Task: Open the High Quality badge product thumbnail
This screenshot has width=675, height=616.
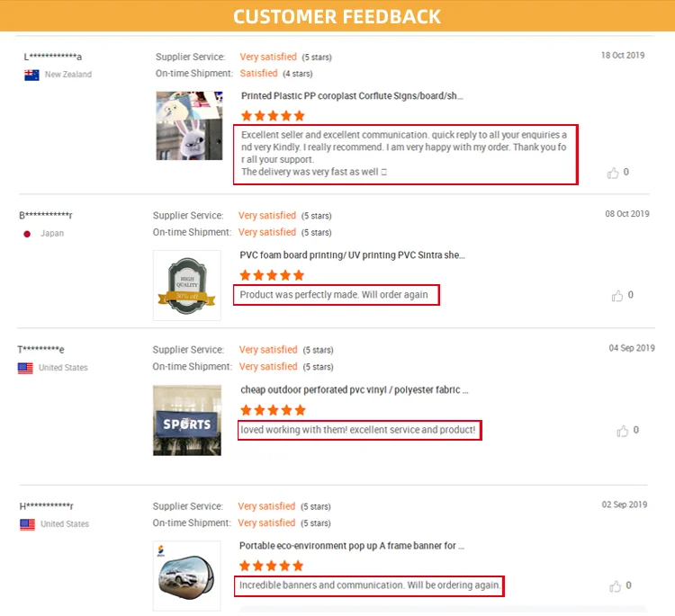Action: (187, 285)
